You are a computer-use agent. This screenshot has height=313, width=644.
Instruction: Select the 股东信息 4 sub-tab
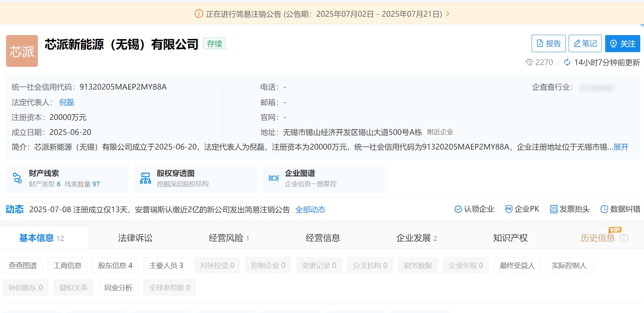pyautogui.click(x=115, y=265)
